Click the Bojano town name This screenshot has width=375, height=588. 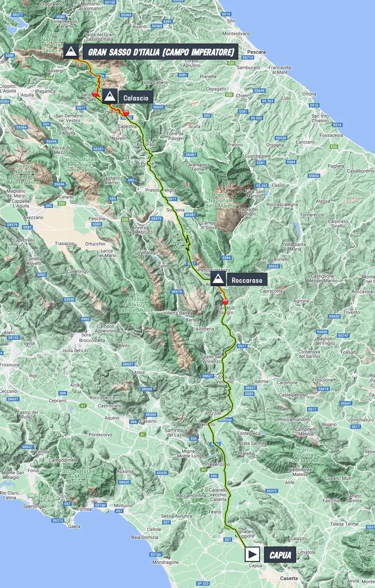point(329,424)
